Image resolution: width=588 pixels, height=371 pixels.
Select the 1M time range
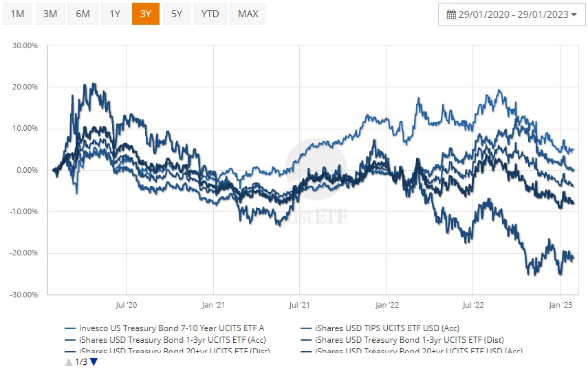click(17, 14)
